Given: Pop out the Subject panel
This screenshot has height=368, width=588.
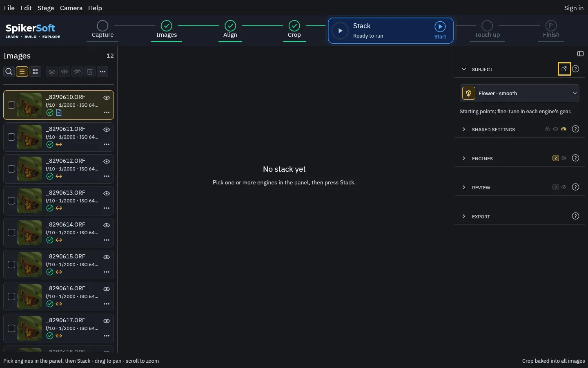Looking at the screenshot, I should [x=564, y=69].
